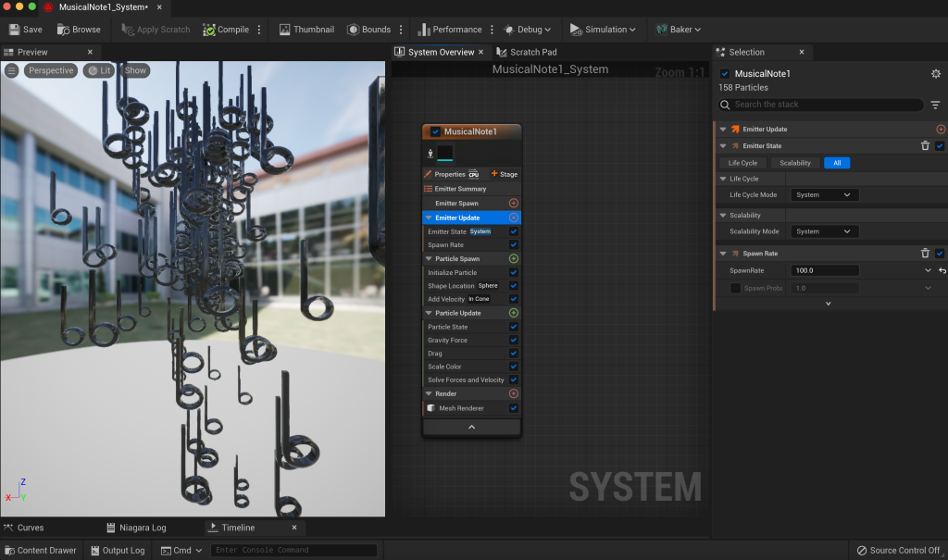Delete the Emitter State module via trash icon
The height and width of the screenshot is (560, 948).
pos(925,146)
